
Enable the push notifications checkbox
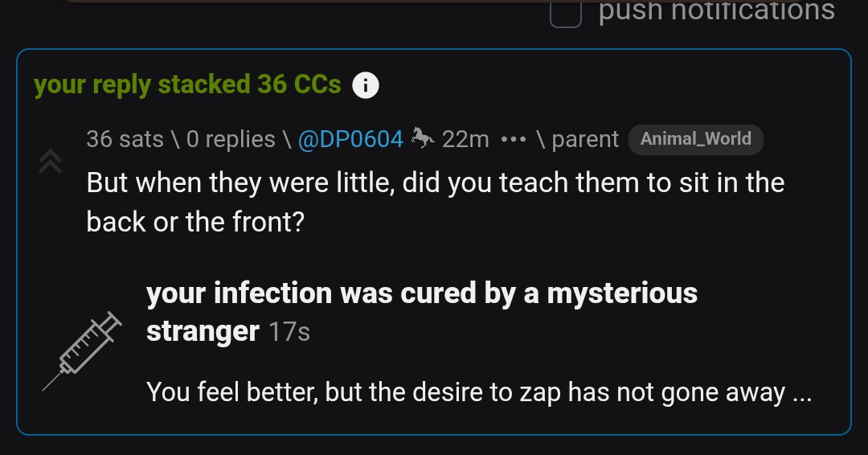(565, 14)
